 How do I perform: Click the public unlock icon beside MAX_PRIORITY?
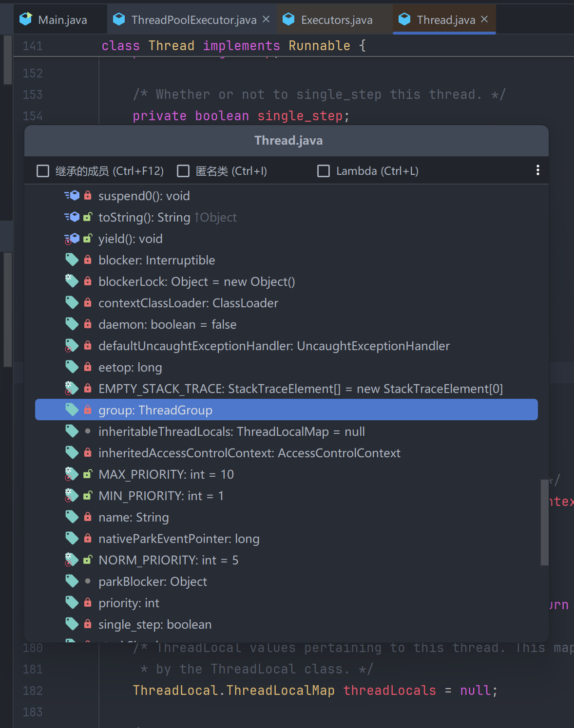tap(88, 474)
